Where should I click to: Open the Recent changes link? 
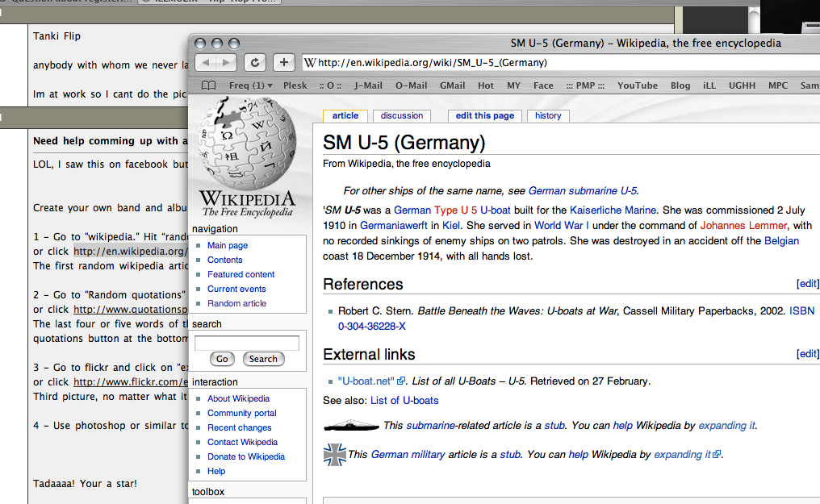click(x=240, y=427)
